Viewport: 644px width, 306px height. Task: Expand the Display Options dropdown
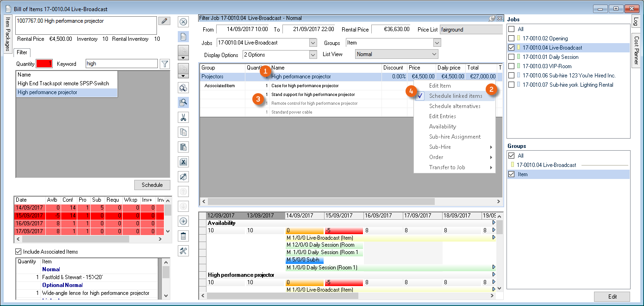click(x=313, y=54)
